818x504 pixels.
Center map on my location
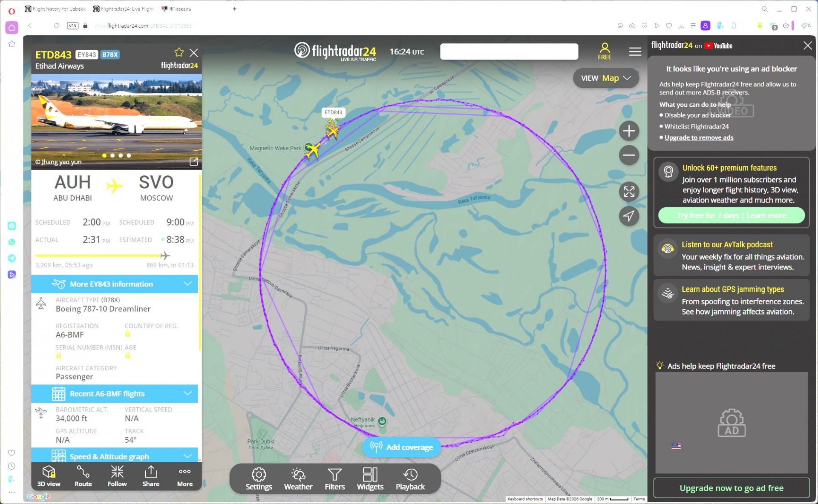[629, 216]
